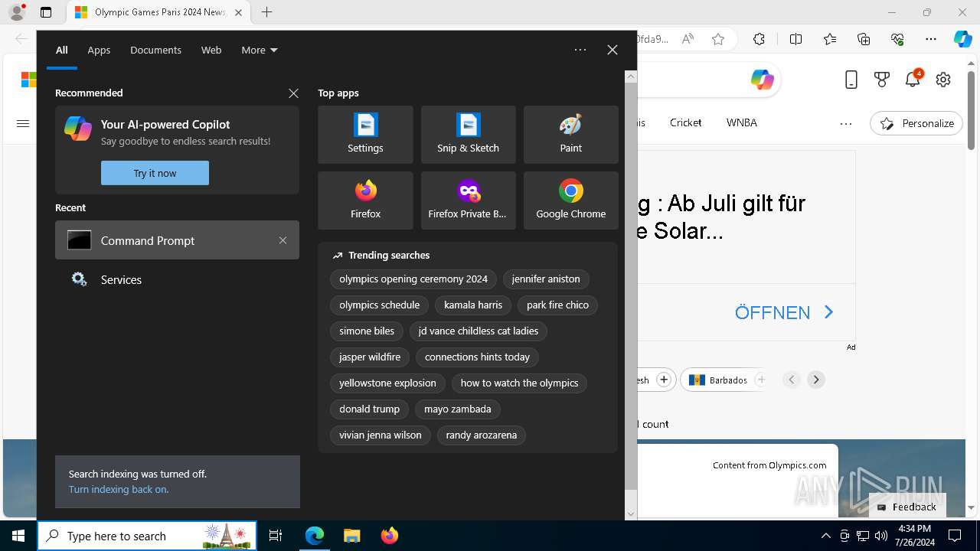Close the search panel
Viewport: 980px width, 551px height.
tap(612, 50)
